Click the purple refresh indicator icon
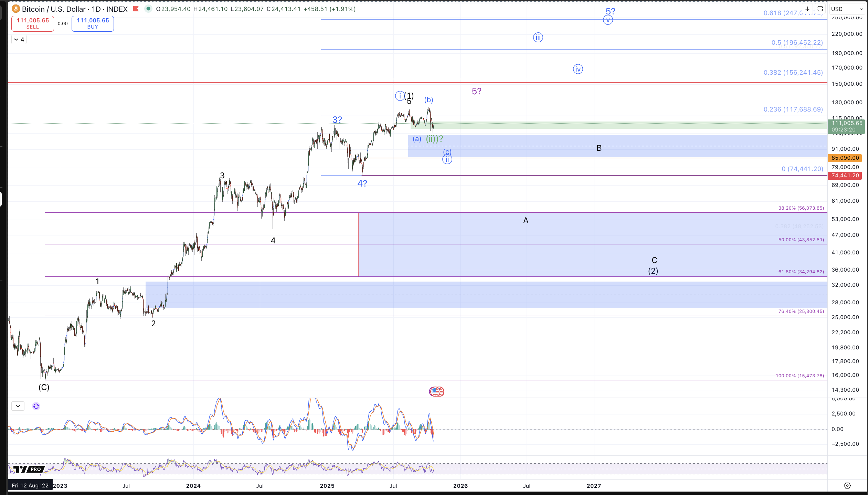The width and height of the screenshot is (868, 495). pos(36,406)
